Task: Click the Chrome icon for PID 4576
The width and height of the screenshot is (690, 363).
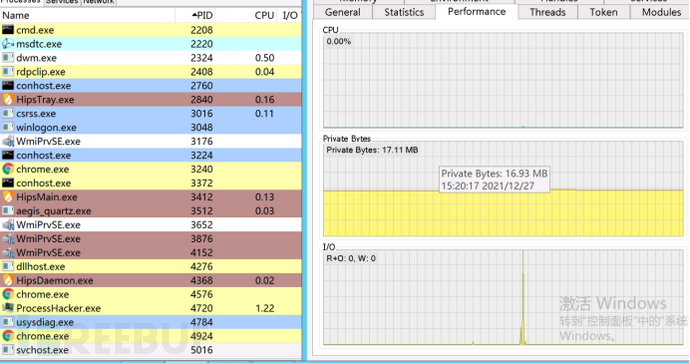Action: [x=7, y=294]
